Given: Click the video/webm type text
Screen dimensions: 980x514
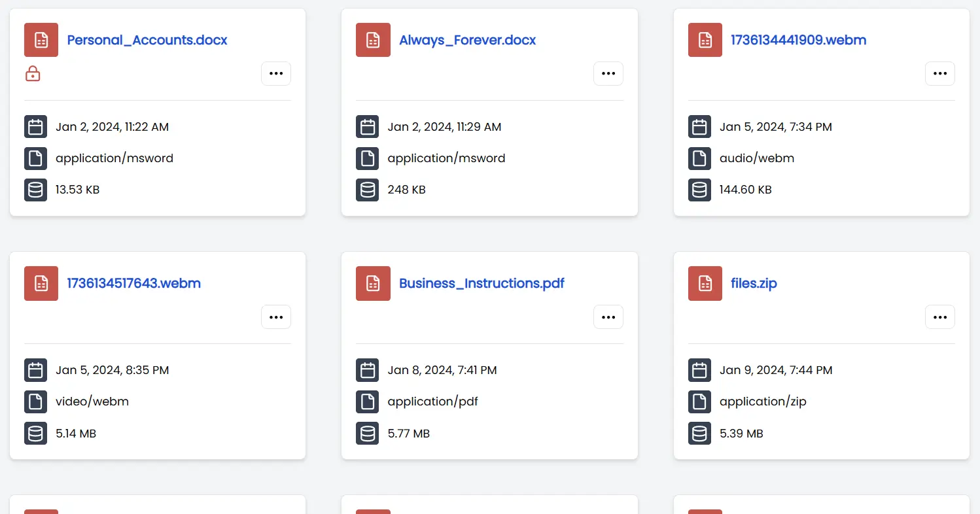Looking at the screenshot, I should click(92, 402).
